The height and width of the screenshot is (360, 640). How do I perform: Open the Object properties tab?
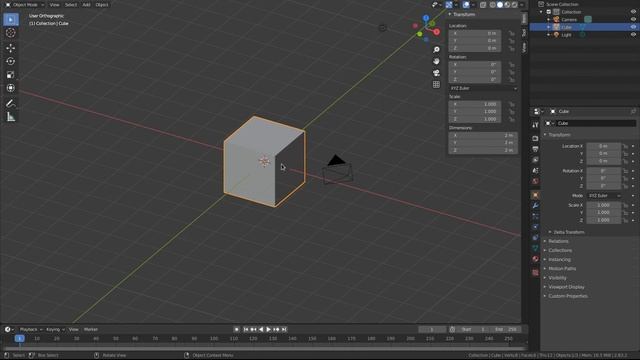point(535,195)
